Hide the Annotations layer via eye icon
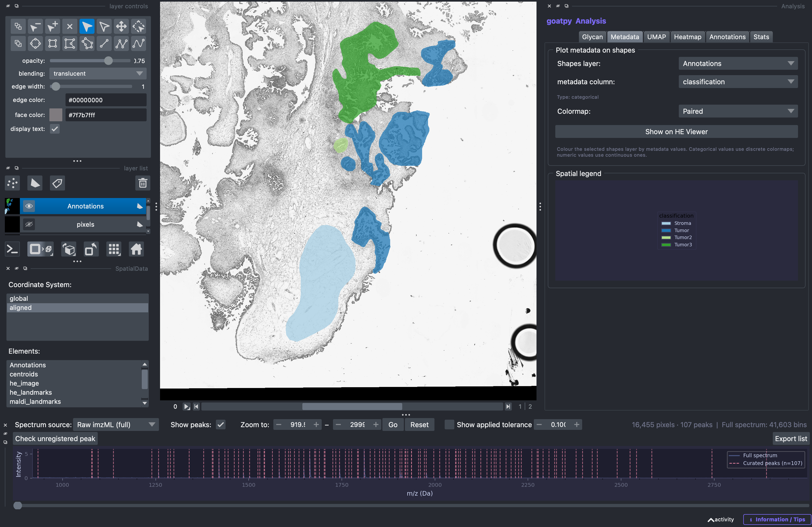Viewport: 812px width, 527px height. point(29,206)
